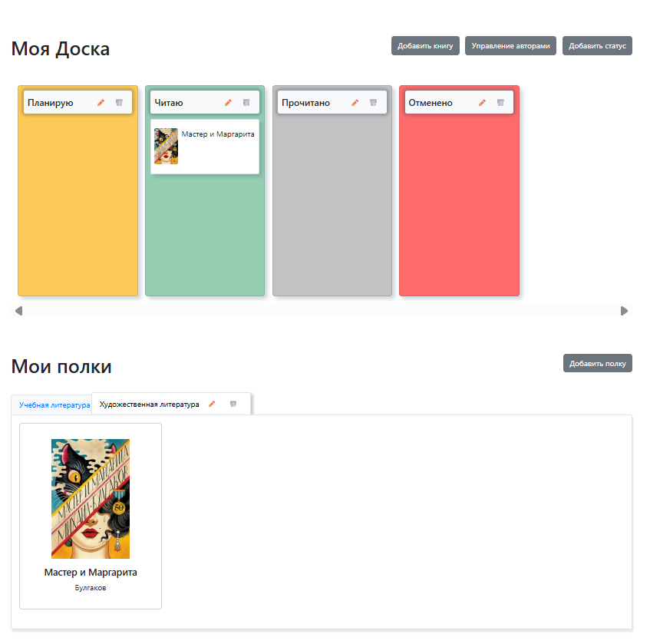
Task: Click the large book cover on shelf
Action: click(91, 498)
